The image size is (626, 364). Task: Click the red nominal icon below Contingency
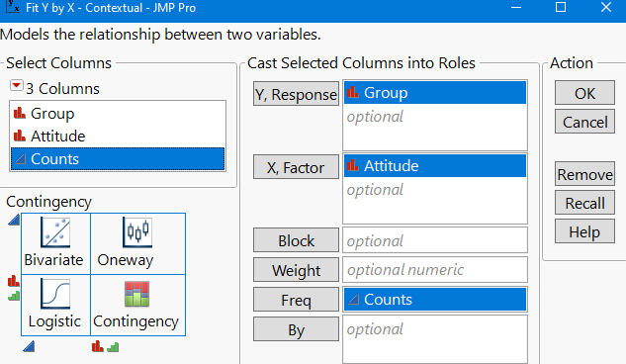pyautogui.click(x=98, y=346)
